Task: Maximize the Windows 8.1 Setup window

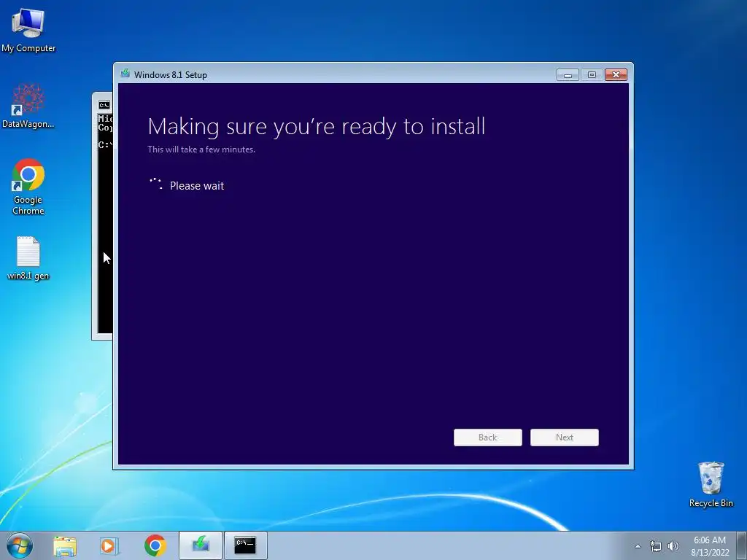Action: 592,75
